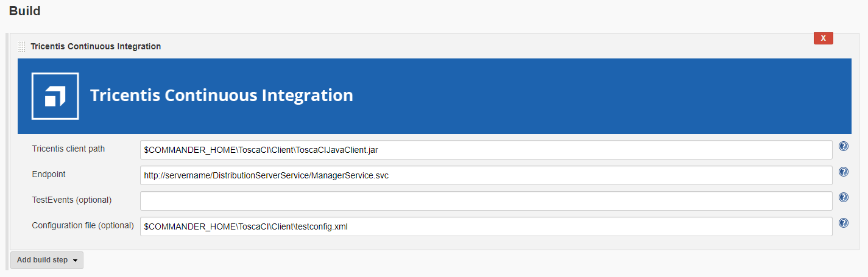Click the banner title Tricentis Continuous Integration
Screen dimensions: 868x277
[x=222, y=96]
